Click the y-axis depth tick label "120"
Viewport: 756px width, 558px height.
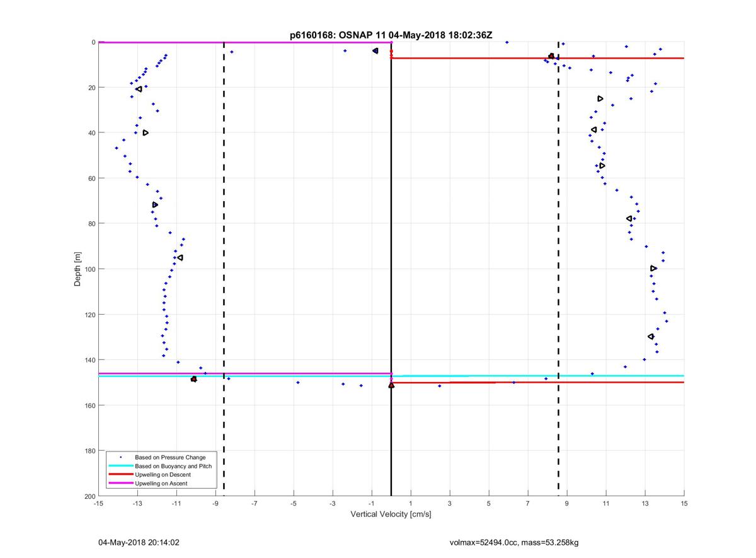pos(89,315)
